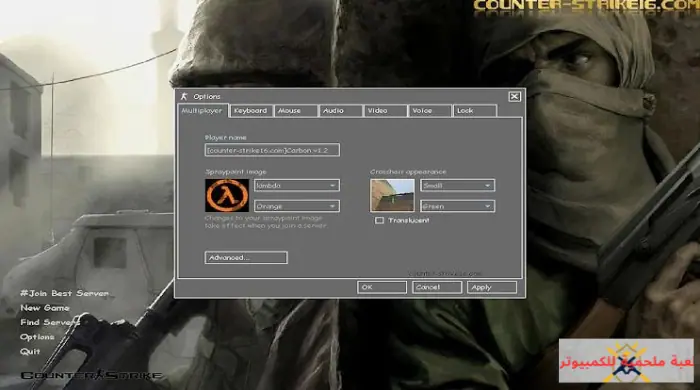Image resolution: width=700 pixels, height=390 pixels.
Task: Open the Small crosshair size dropdown
Action: tap(457, 186)
